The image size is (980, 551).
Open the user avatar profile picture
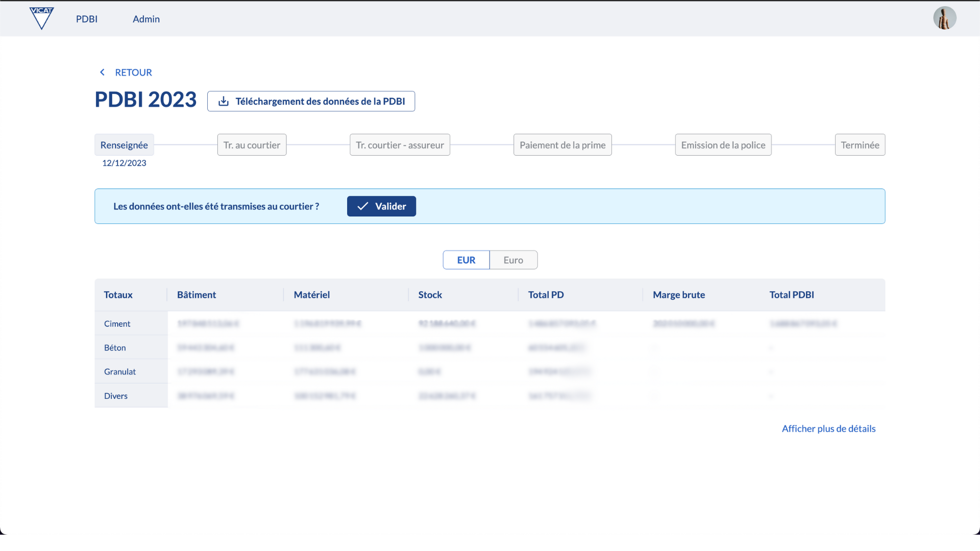944,18
